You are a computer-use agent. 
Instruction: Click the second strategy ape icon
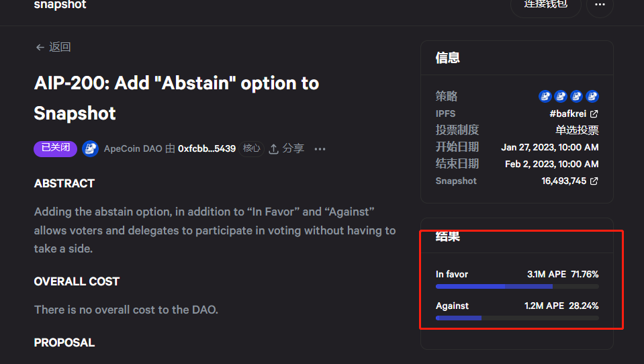point(560,97)
